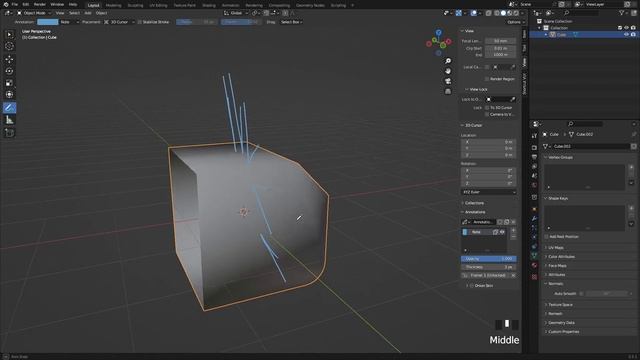Enable Lock Camera to View checkbox
This screenshot has width=640, height=360.
coord(487,114)
